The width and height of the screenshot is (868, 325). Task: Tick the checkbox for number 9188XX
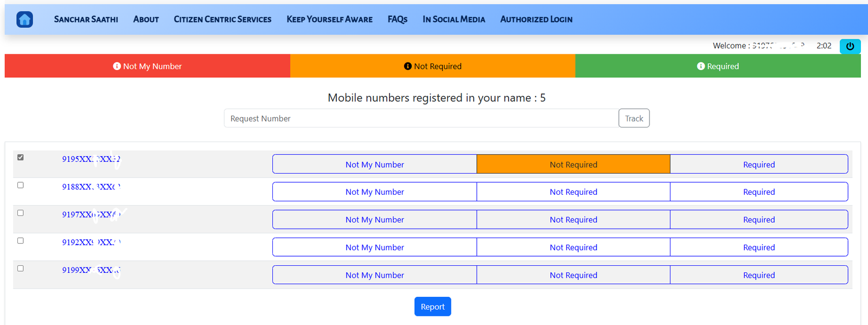coord(21,185)
